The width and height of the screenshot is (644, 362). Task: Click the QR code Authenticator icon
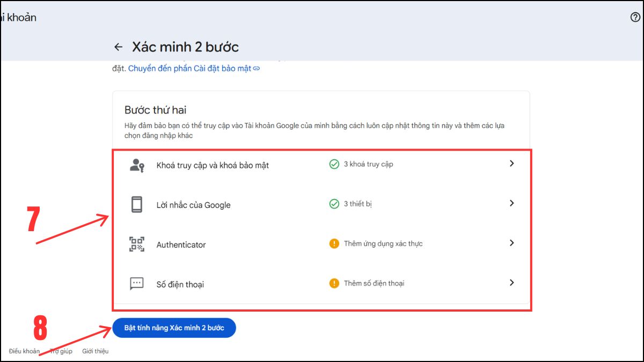[137, 245]
